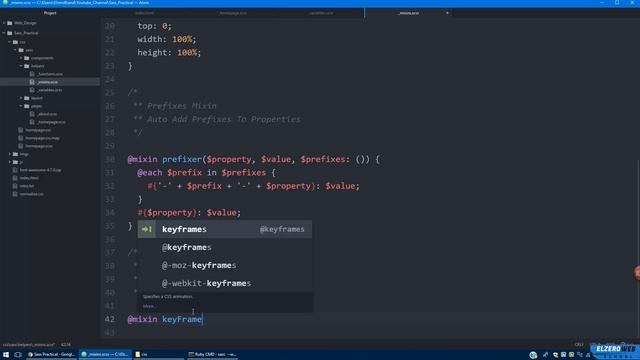640x360 pixels.
Task: Switch to the index.html editor tab
Action: point(144,13)
